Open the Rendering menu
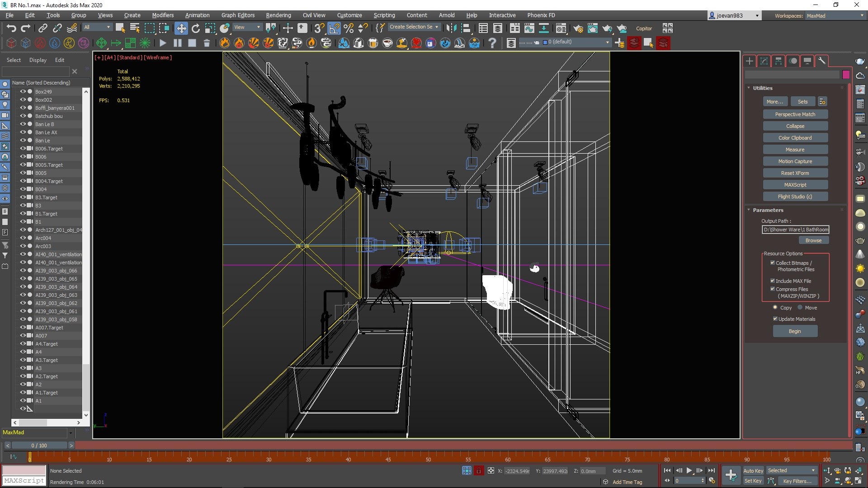This screenshot has height=488, width=868. tap(278, 15)
